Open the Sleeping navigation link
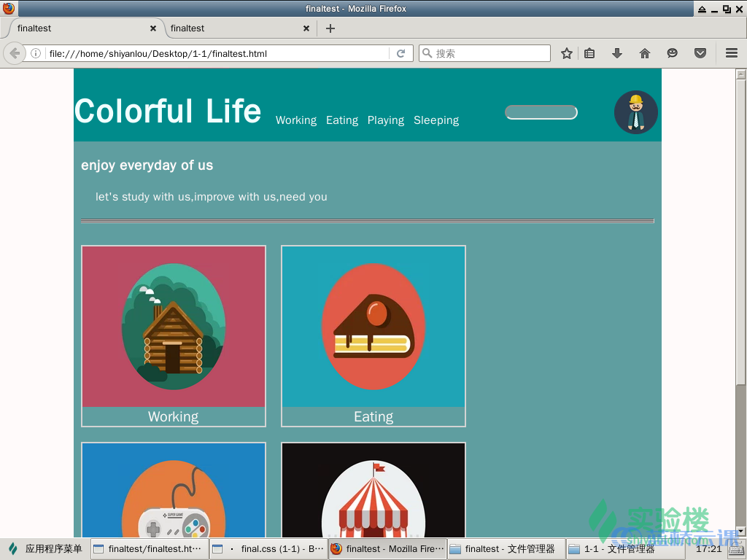Viewport: 747px width, 560px height. 436,120
